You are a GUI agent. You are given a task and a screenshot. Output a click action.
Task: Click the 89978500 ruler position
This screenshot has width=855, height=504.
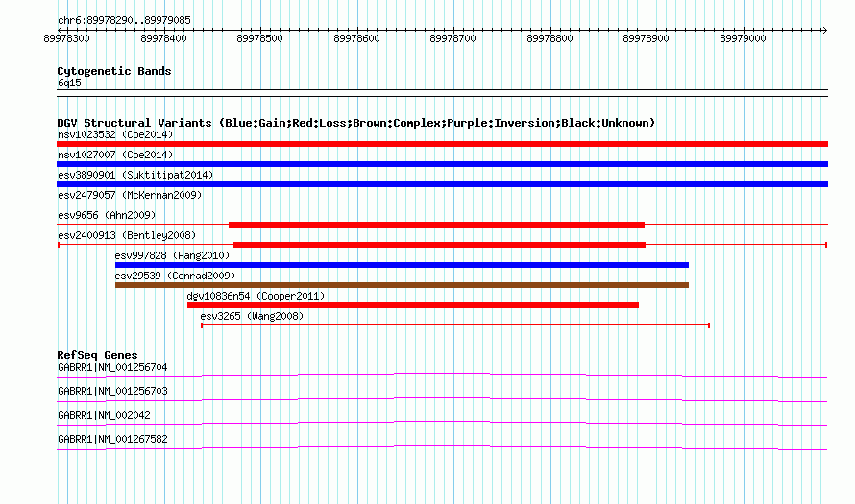pyautogui.click(x=260, y=38)
